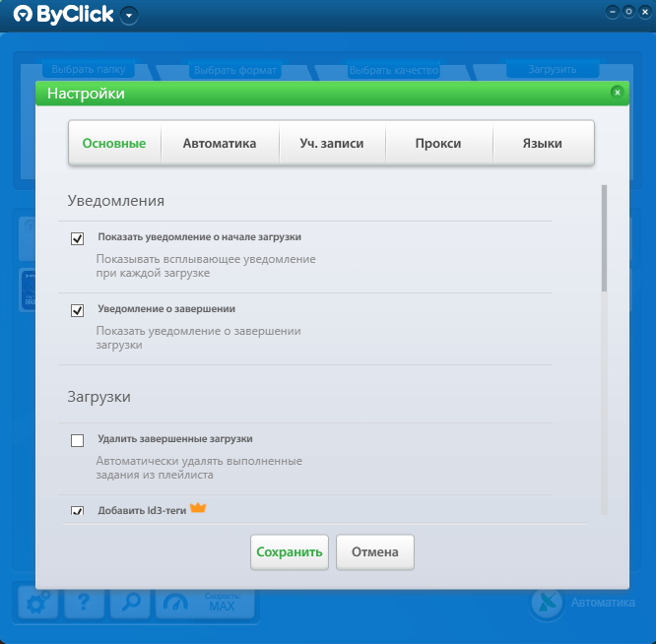This screenshot has width=656, height=644.
Task: Click the orange crown premium icon
Action: (198, 508)
